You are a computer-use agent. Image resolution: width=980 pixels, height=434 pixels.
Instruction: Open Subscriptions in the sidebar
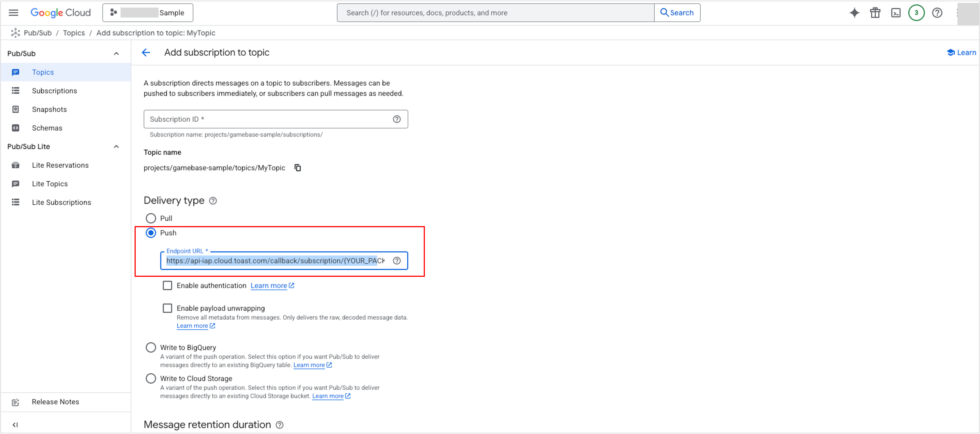coord(66,91)
